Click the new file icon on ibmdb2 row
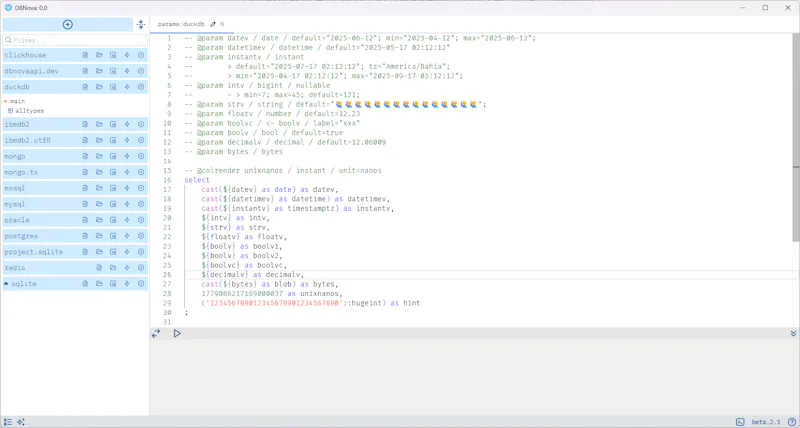800x428 pixels. pyautogui.click(x=85, y=124)
